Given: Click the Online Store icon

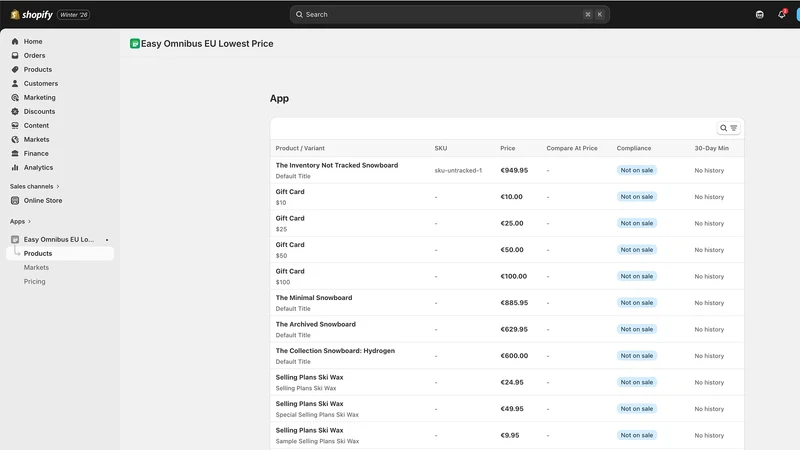Looking at the screenshot, I should pos(15,201).
